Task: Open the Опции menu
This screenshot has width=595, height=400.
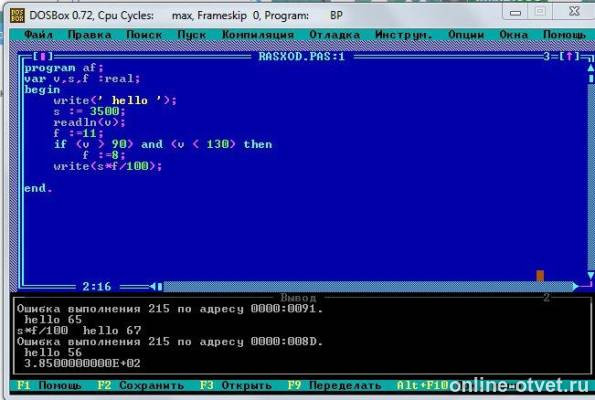Action: (x=466, y=35)
